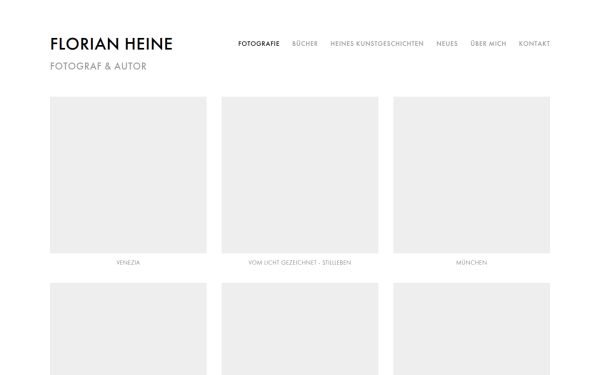Open the Kontakt page
The width and height of the screenshot is (600, 375).
click(534, 44)
